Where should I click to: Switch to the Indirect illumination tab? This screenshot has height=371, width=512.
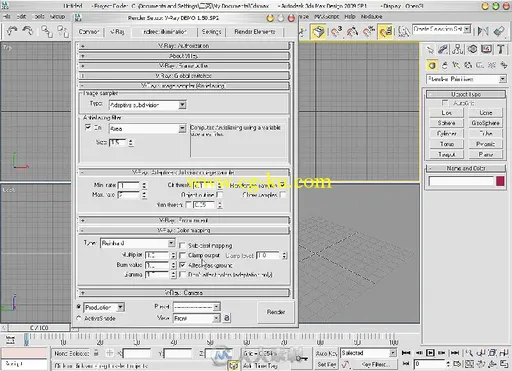click(165, 32)
